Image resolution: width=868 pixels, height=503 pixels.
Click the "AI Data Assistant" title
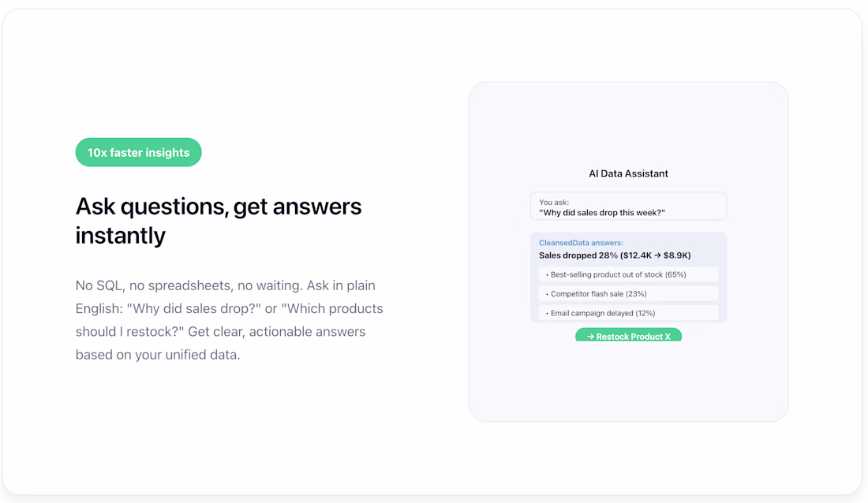[628, 173]
